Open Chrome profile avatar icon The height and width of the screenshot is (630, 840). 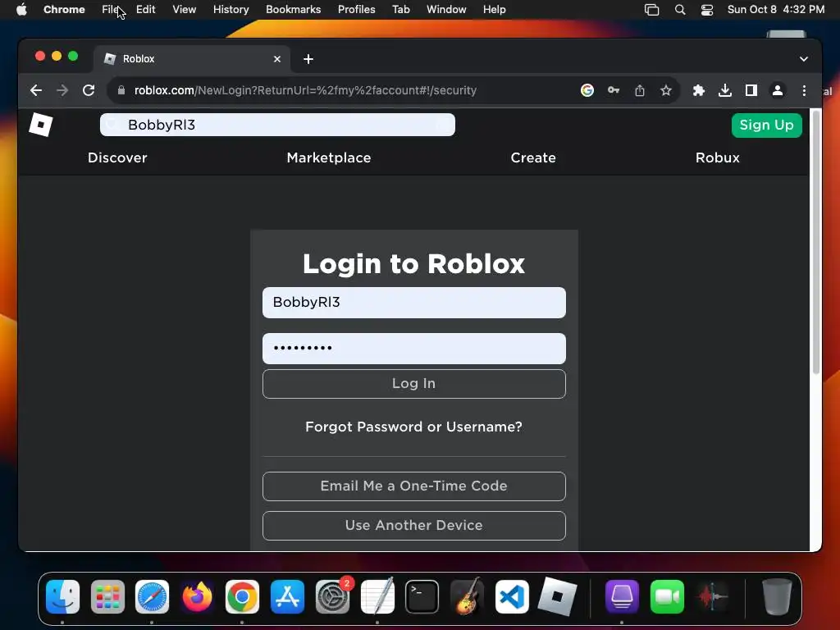pos(778,90)
